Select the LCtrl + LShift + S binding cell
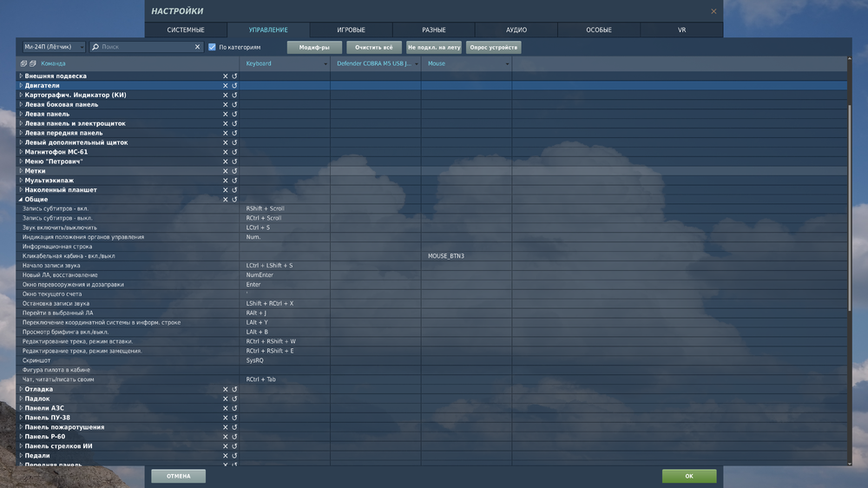 click(285, 266)
